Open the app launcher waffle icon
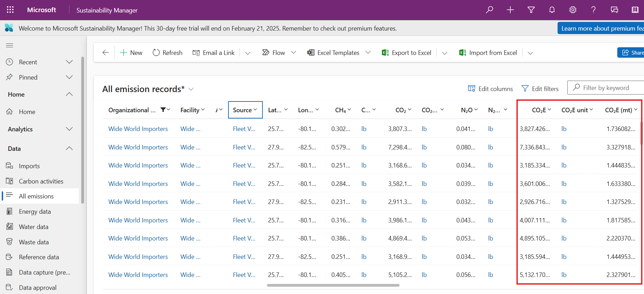 tap(10, 10)
